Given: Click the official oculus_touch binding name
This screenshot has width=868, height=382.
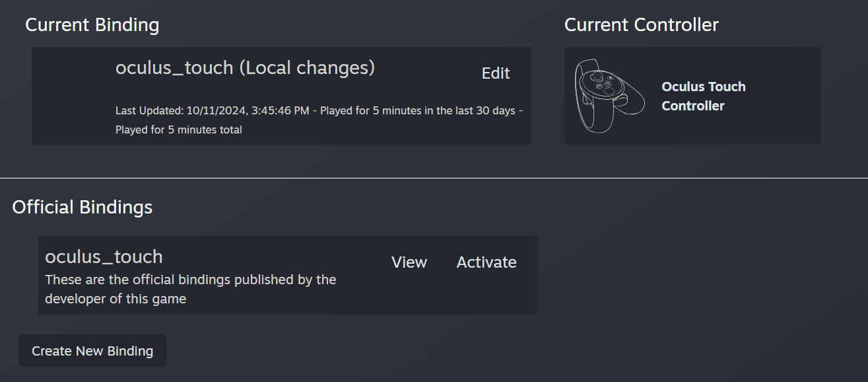Looking at the screenshot, I should click(x=103, y=256).
